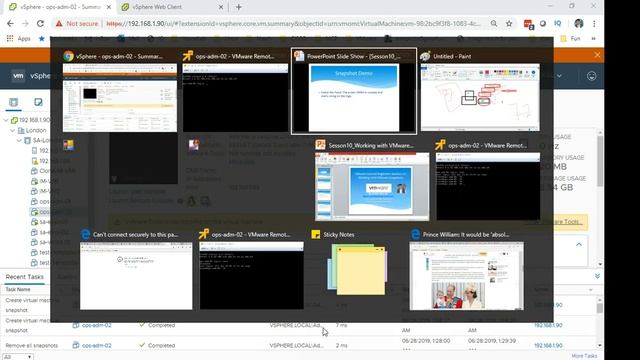Open vSphere user menu dropdown arrow
Image resolution: width=640 pixels, height=360 pixels.
(559, 76)
